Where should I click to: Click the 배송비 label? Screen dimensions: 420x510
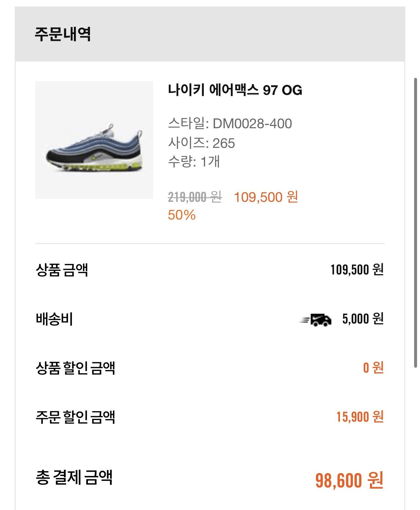click(x=54, y=319)
